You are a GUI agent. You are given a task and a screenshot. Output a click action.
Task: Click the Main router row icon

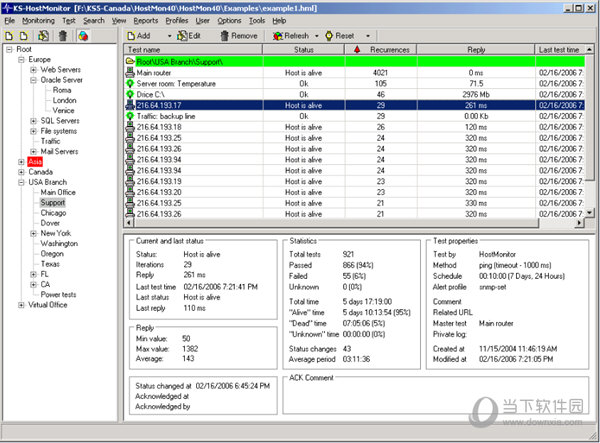[130, 73]
